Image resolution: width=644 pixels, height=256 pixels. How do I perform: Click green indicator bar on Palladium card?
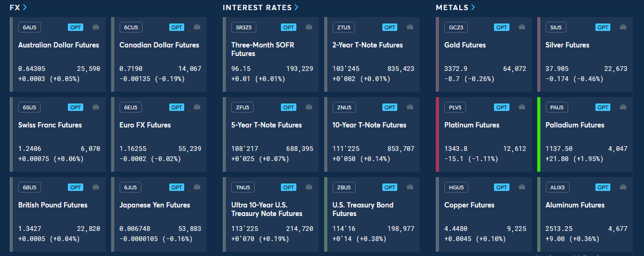[539, 134]
